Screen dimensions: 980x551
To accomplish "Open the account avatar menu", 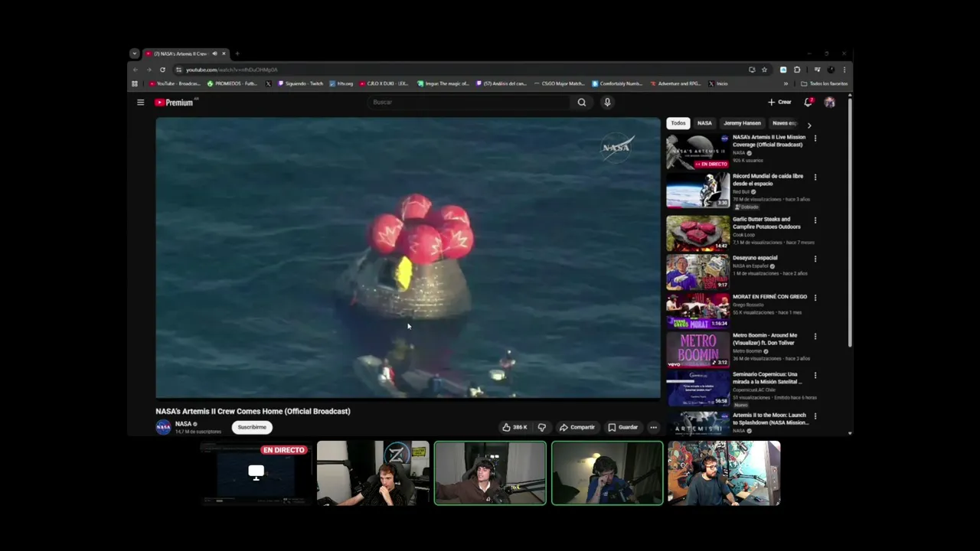I will (829, 103).
